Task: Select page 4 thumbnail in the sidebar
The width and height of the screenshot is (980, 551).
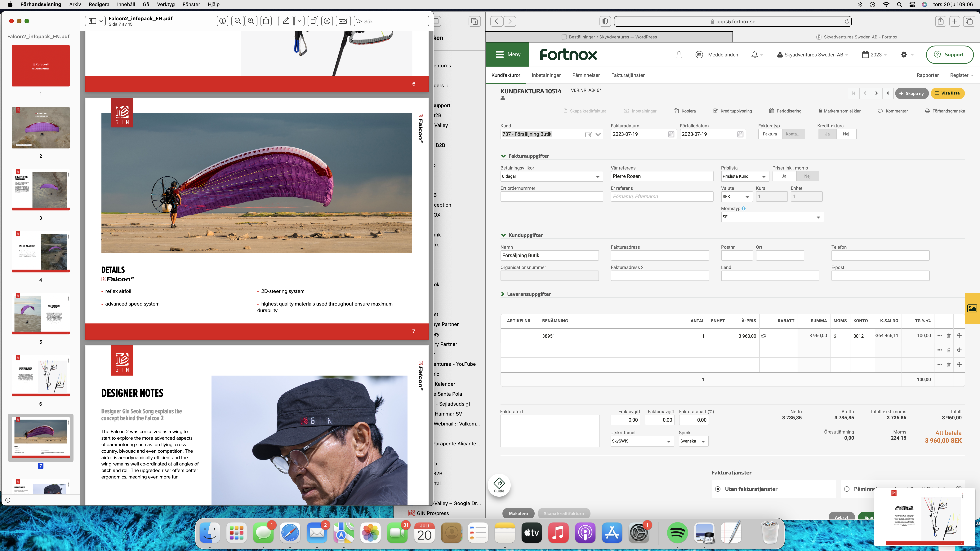Action: tap(41, 251)
